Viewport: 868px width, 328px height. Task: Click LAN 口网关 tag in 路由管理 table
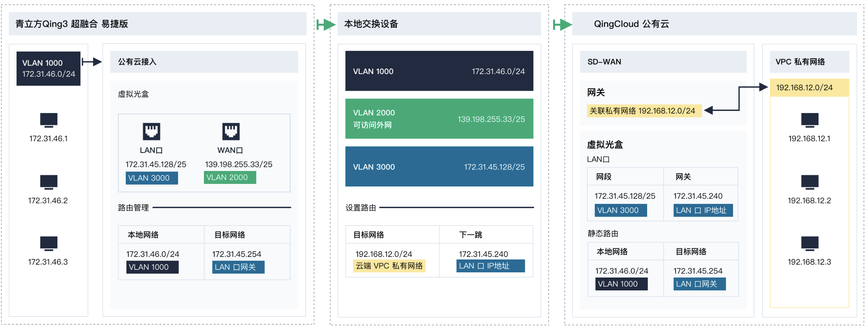pyautogui.click(x=238, y=267)
